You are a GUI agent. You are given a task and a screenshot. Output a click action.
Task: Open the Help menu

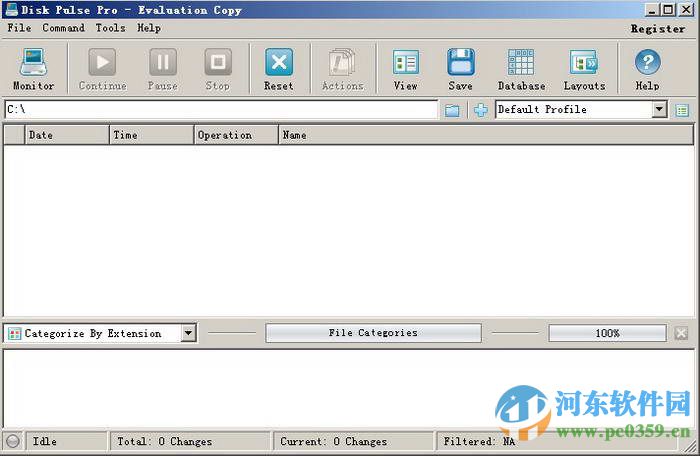tap(149, 28)
